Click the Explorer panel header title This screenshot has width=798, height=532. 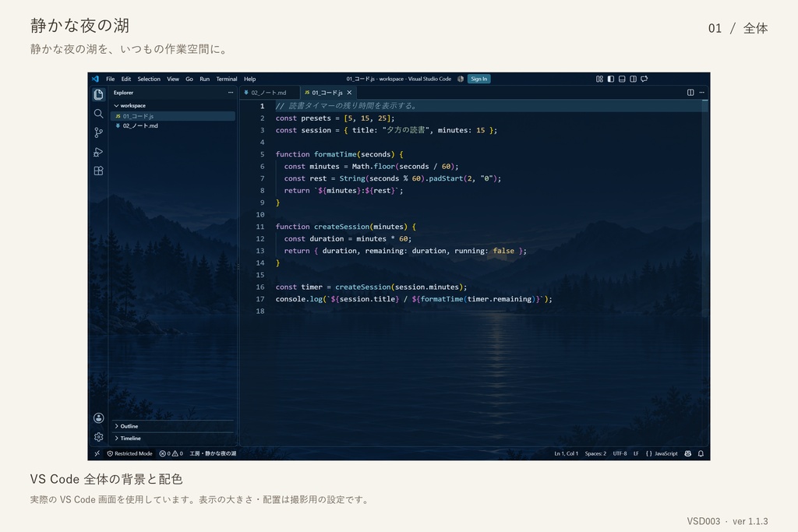(123, 93)
